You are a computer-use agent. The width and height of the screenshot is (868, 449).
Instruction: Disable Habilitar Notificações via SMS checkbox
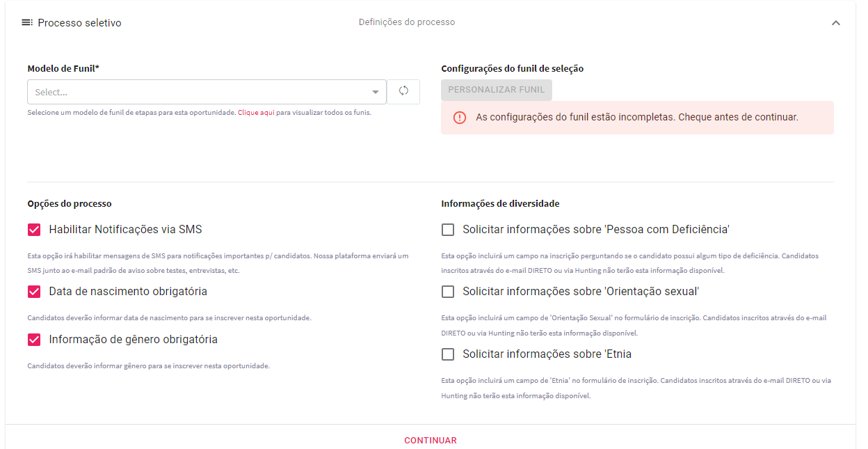click(x=34, y=230)
